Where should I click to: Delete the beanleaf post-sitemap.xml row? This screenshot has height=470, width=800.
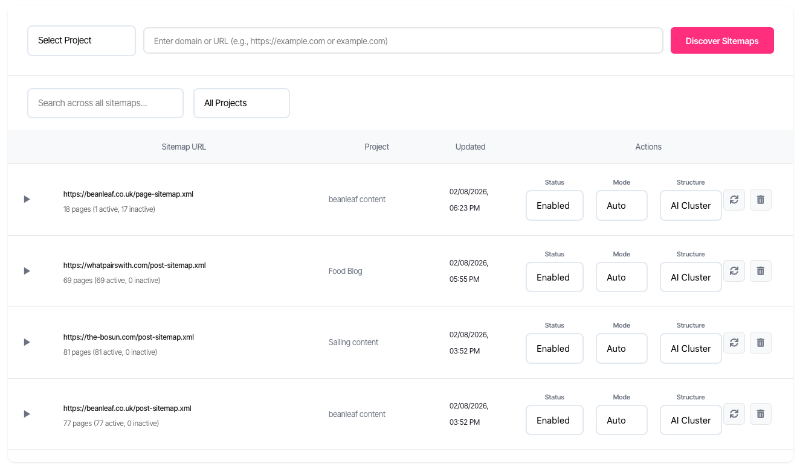click(x=760, y=414)
